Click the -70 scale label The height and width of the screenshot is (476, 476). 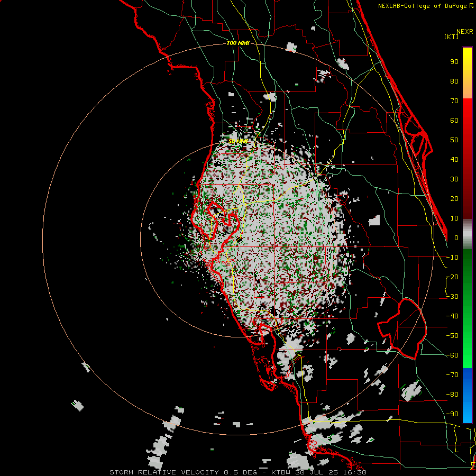[x=452, y=375]
